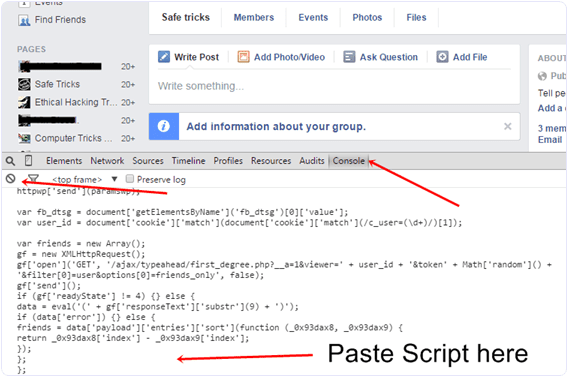This screenshot has height=377, width=568.
Task: Select Write Post option
Action: point(196,57)
